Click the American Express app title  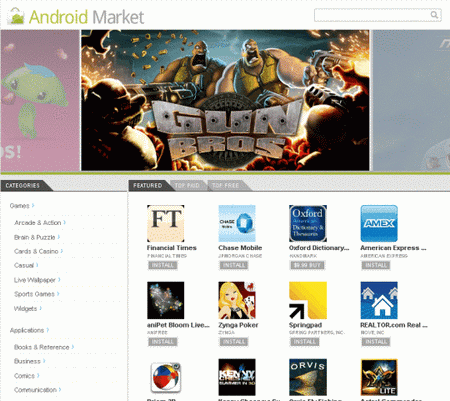pos(393,248)
